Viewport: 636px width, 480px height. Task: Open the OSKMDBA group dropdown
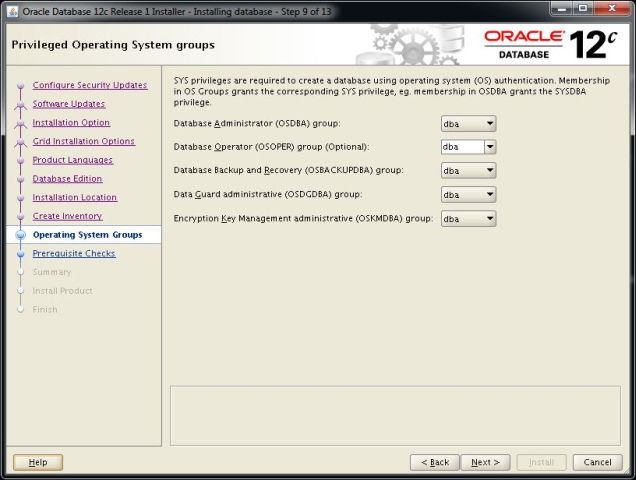pyautogui.click(x=468, y=219)
